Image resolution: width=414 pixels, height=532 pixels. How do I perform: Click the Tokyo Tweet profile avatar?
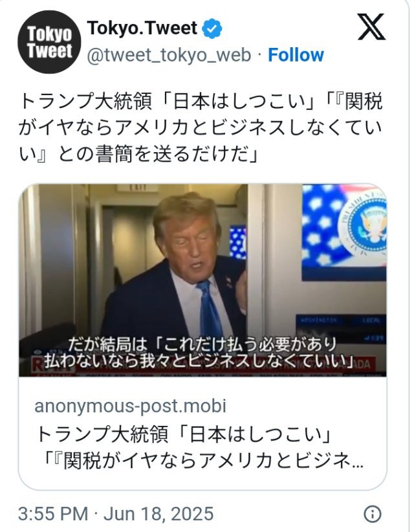(50, 42)
